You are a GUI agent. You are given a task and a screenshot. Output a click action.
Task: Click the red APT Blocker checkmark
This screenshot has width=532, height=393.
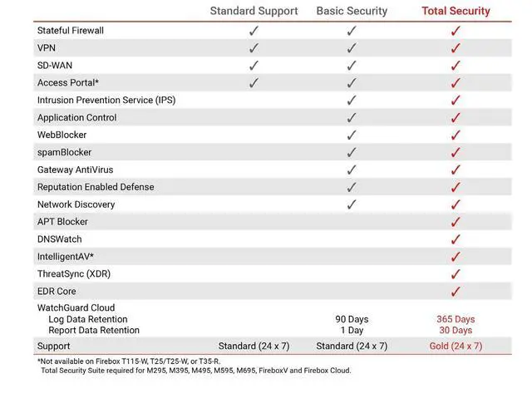pos(455,222)
